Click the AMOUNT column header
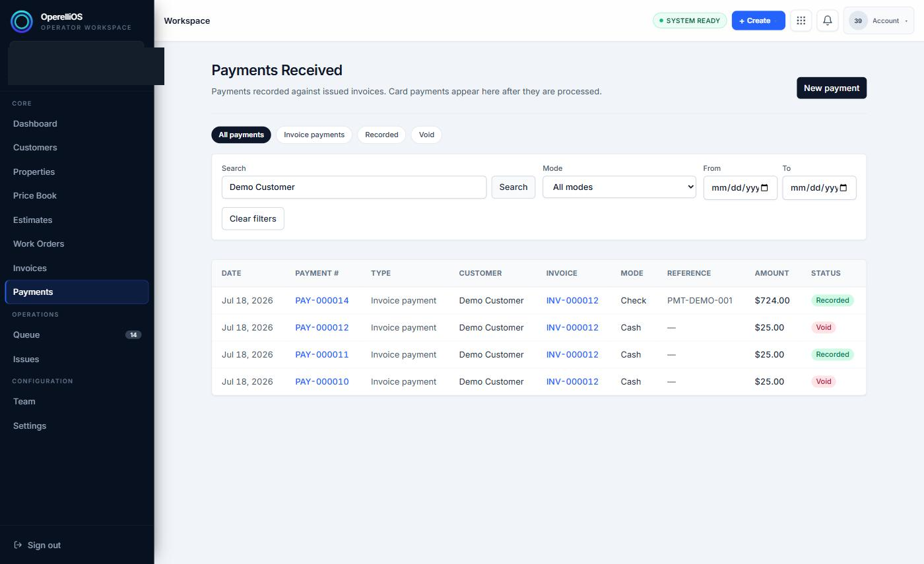The width and height of the screenshot is (924, 564). (x=772, y=273)
